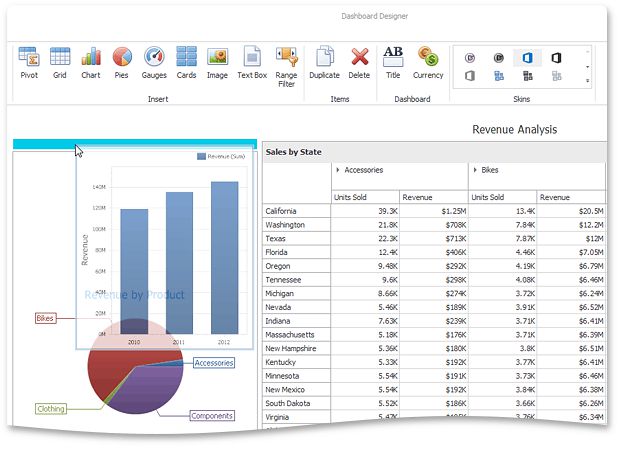Expand the Bikes column group
Image resolution: width=620 pixels, height=449 pixels.
tap(476, 170)
